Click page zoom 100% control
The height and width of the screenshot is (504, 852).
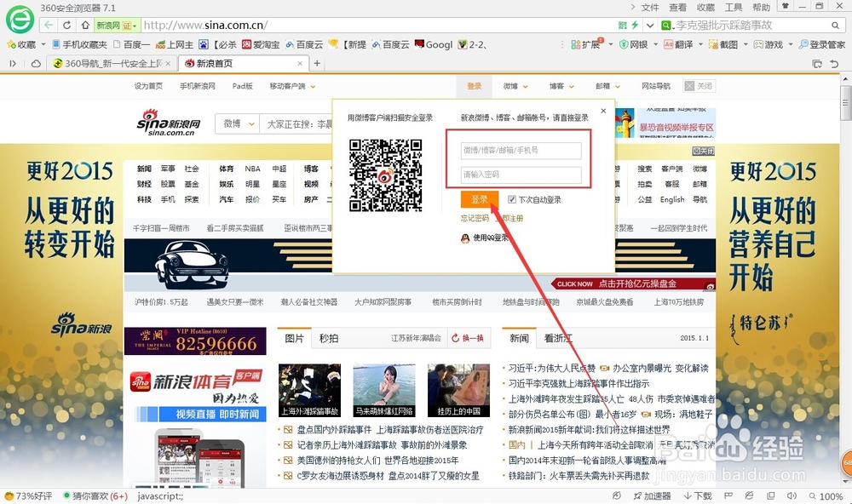(826, 496)
